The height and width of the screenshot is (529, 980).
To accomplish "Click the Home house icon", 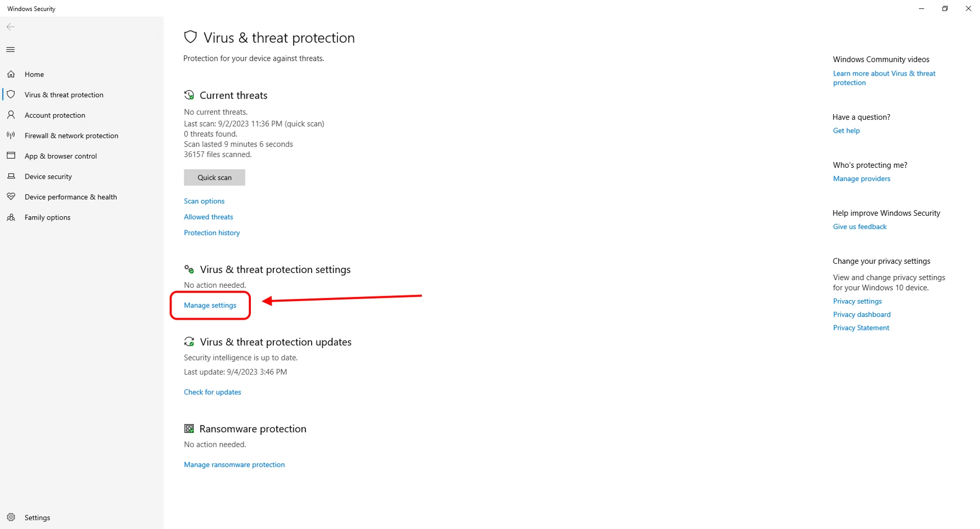I will pos(11,74).
